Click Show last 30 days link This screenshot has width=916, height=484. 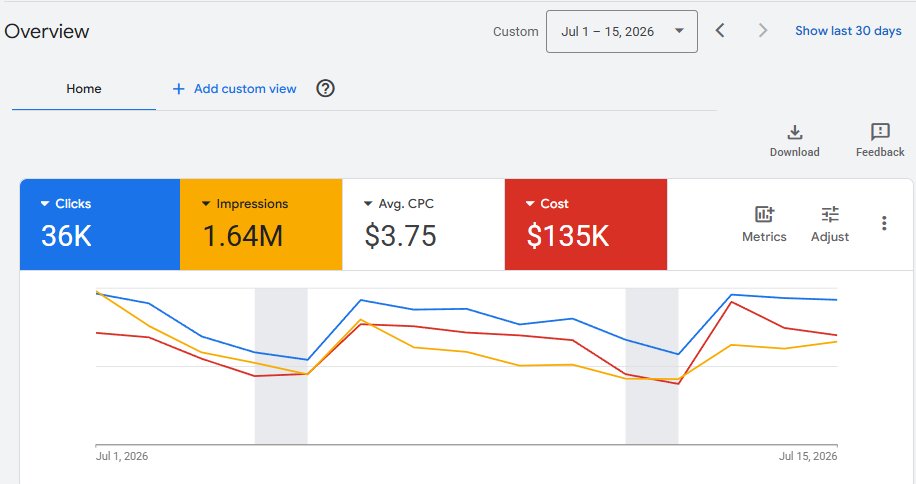pyautogui.click(x=848, y=31)
